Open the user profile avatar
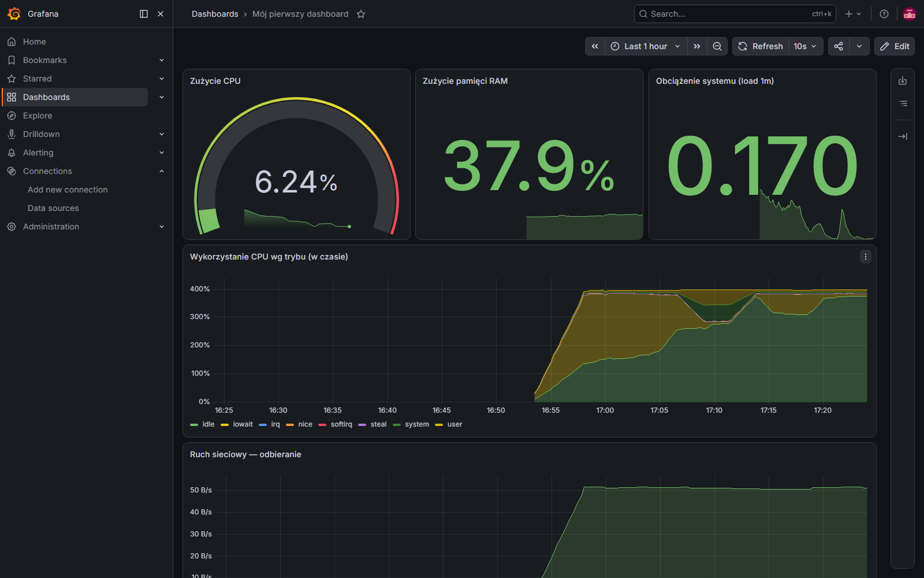 pyautogui.click(x=909, y=14)
